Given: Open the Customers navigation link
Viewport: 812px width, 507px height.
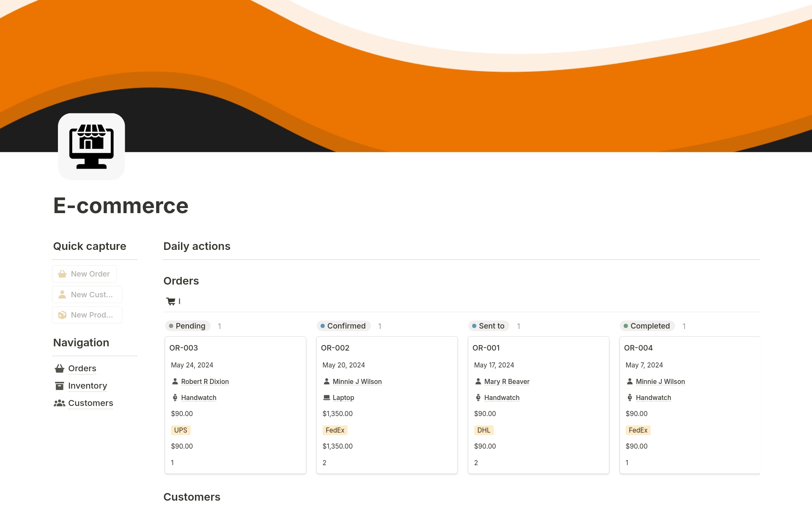Looking at the screenshot, I should [91, 403].
